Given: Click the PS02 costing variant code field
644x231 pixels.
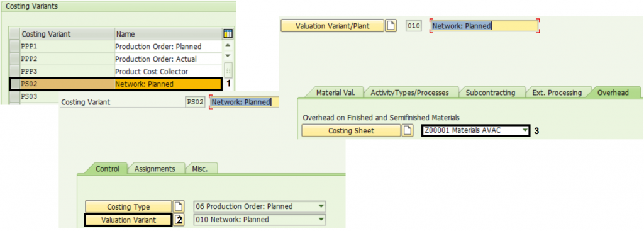Looking at the screenshot, I should pyautogui.click(x=195, y=102).
